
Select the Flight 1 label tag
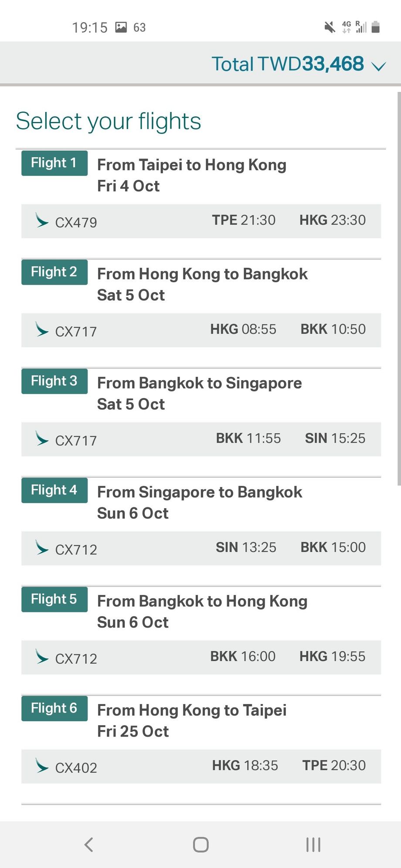tap(54, 163)
